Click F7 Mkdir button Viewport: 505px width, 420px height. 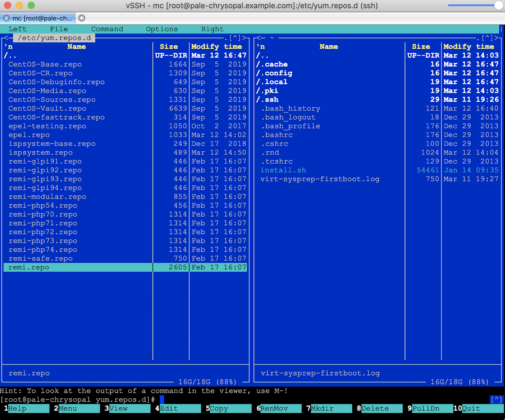(329, 408)
